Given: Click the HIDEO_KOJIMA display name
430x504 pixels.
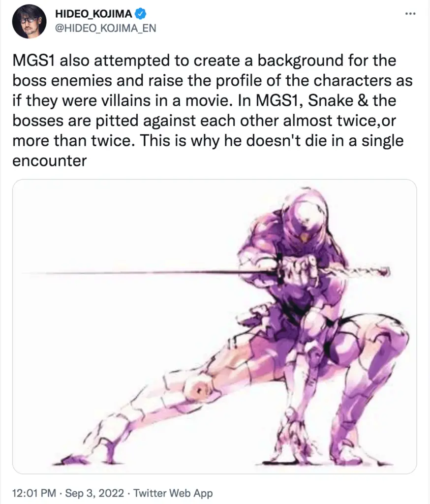Looking at the screenshot, I should click(93, 14).
